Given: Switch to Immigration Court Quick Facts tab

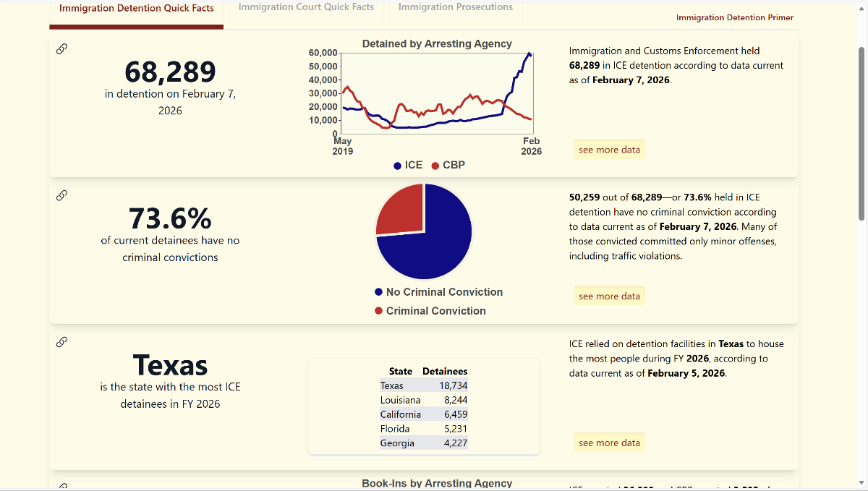Looking at the screenshot, I should click(x=306, y=7).
